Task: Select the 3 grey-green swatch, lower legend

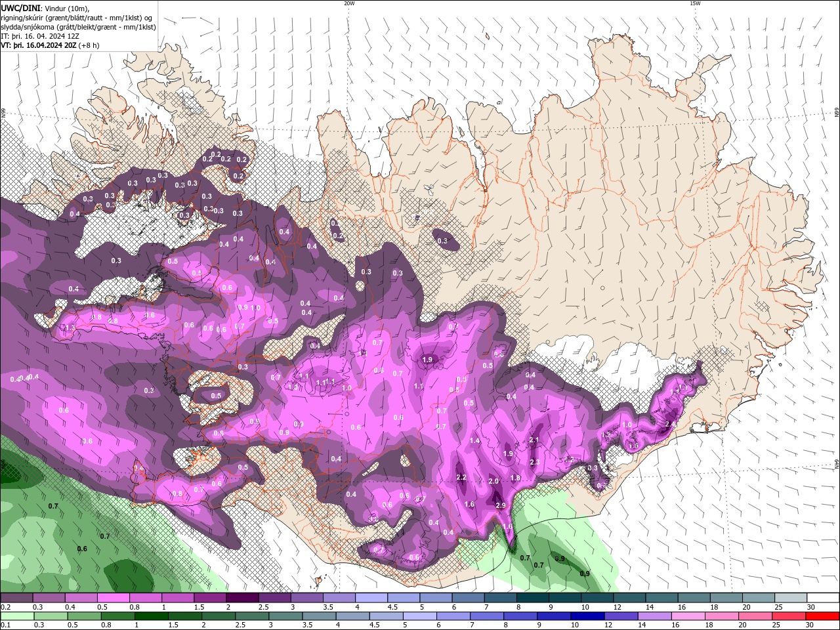Action: [x=286, y=616]
